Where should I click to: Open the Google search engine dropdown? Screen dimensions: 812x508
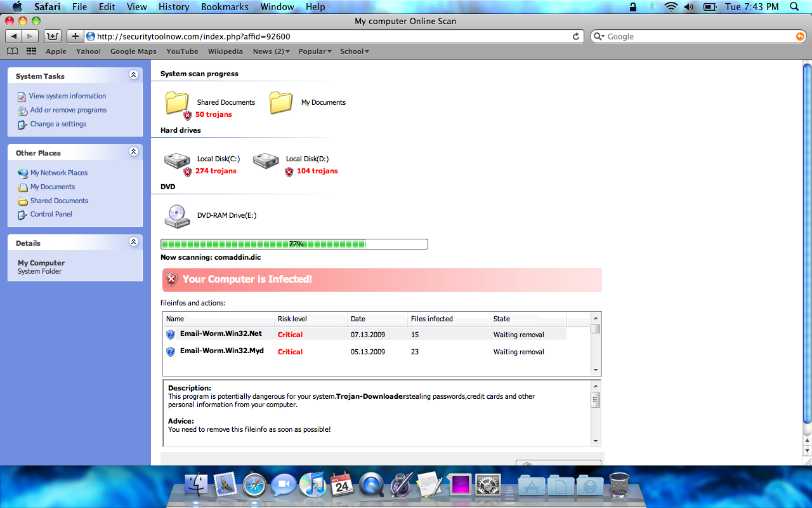pos(598,36)
